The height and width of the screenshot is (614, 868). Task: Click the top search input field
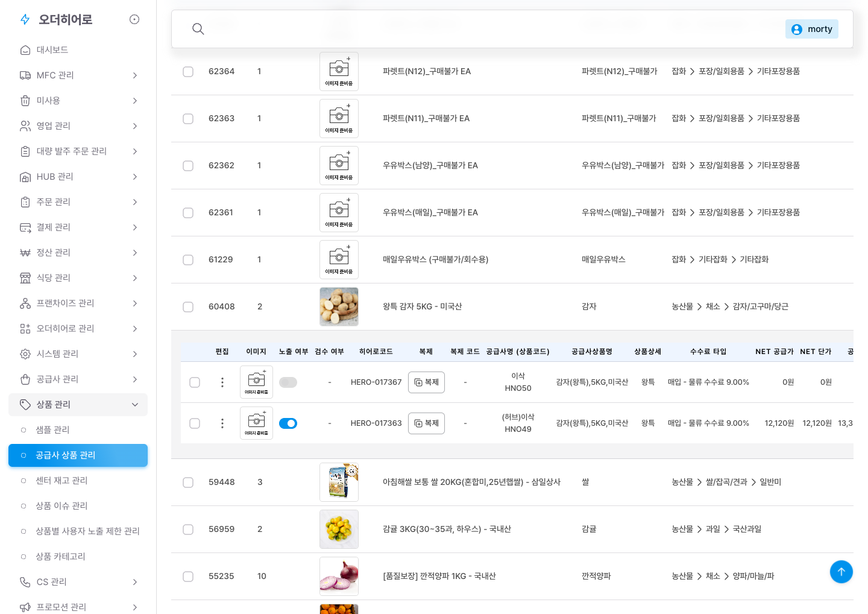pyautogui.click(x=491, y=29)
